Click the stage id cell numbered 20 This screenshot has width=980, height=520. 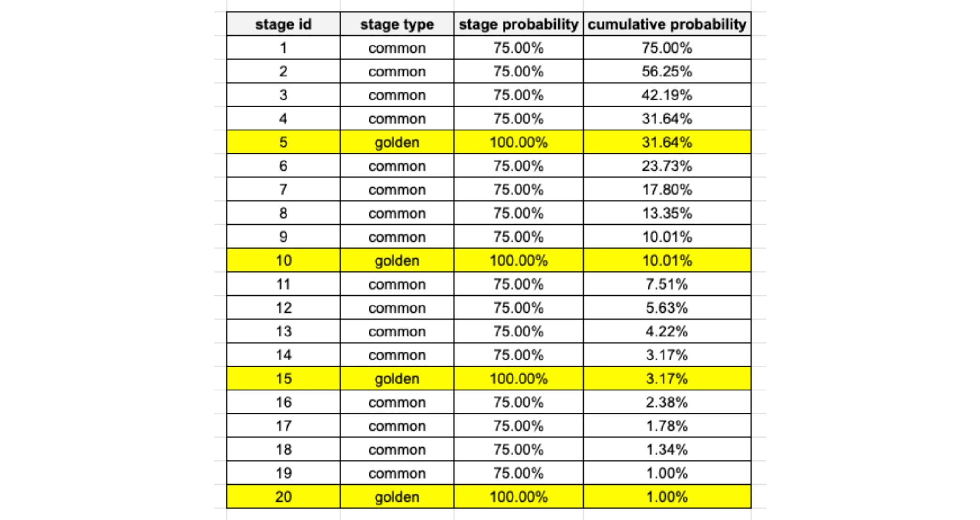(283, 497)
